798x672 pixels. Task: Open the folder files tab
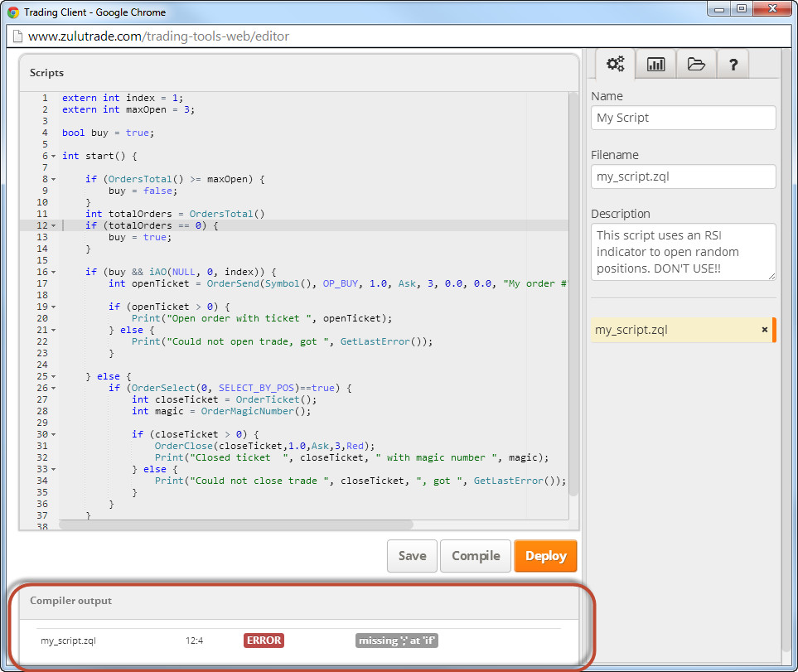[x=696, y=65]
